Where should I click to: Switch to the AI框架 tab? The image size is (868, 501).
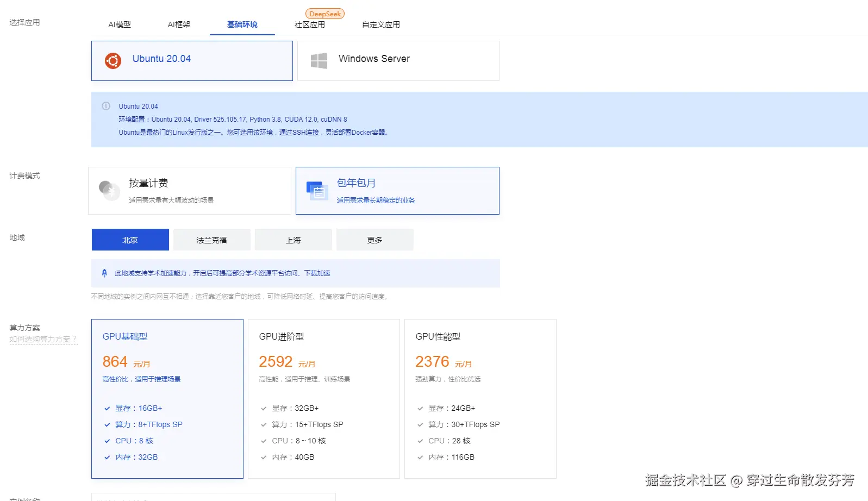click(x=179, y=24)
